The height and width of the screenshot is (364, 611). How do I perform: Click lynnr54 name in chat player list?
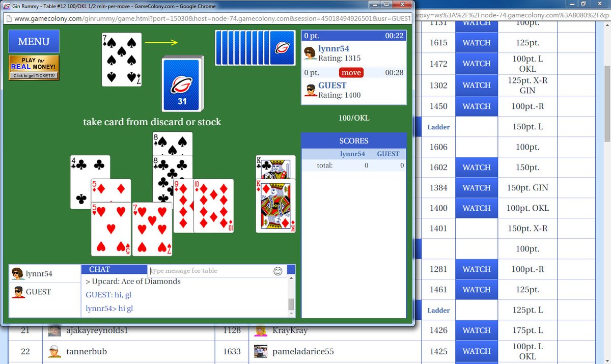coord(39,273)
